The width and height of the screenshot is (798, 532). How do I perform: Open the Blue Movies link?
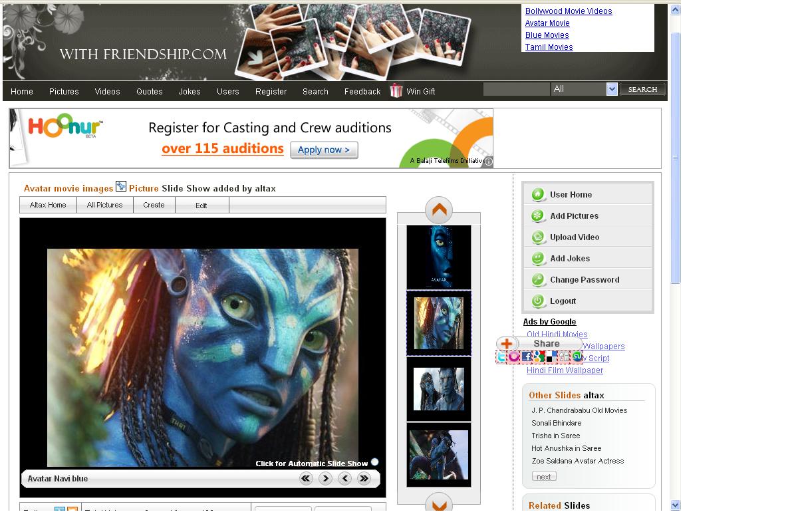(x=547, y=35)
